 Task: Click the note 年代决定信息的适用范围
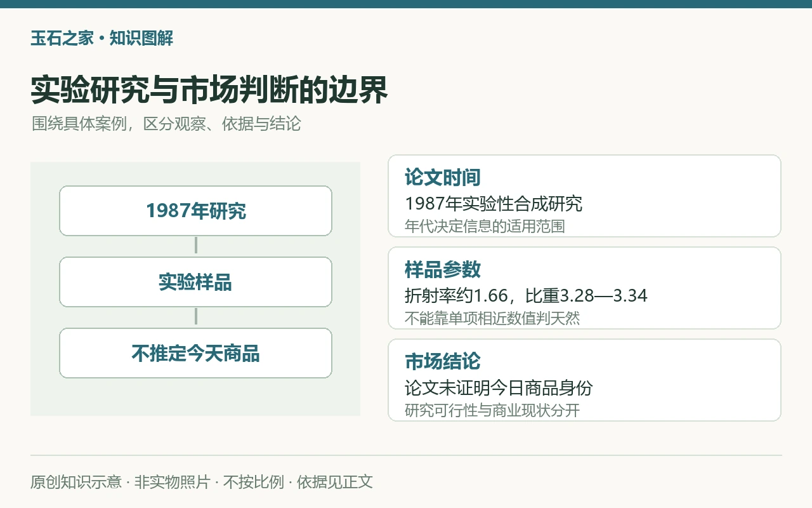[485, 226]
